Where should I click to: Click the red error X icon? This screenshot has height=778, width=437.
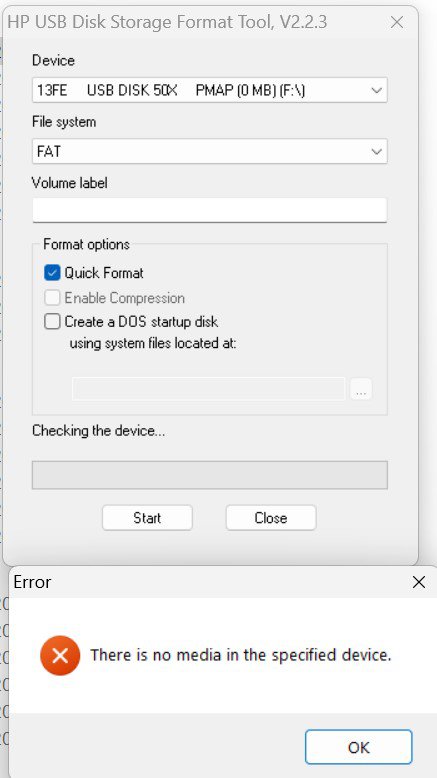pos(60,655)
